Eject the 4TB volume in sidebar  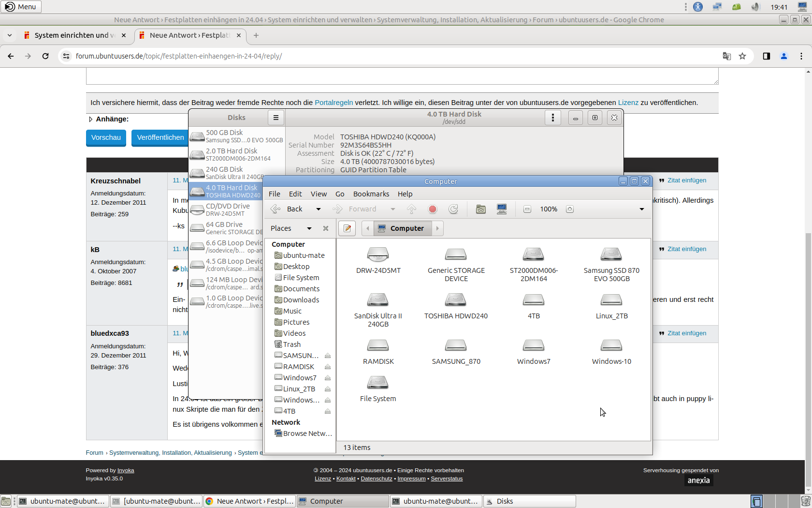coord(328,411)
